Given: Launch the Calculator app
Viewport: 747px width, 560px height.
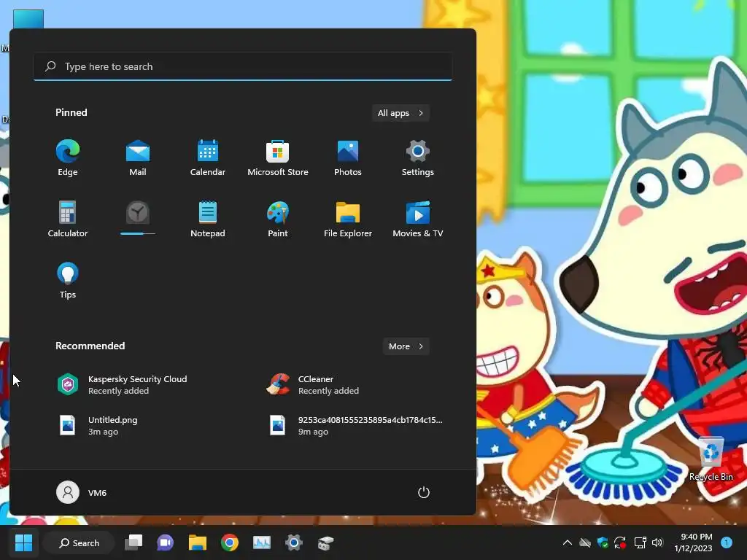Looking at the screenshot, I should coord(68,219).
